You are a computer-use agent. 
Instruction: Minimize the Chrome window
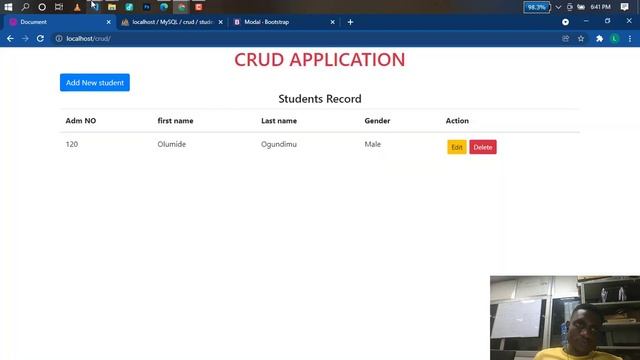tap(586, 21)
